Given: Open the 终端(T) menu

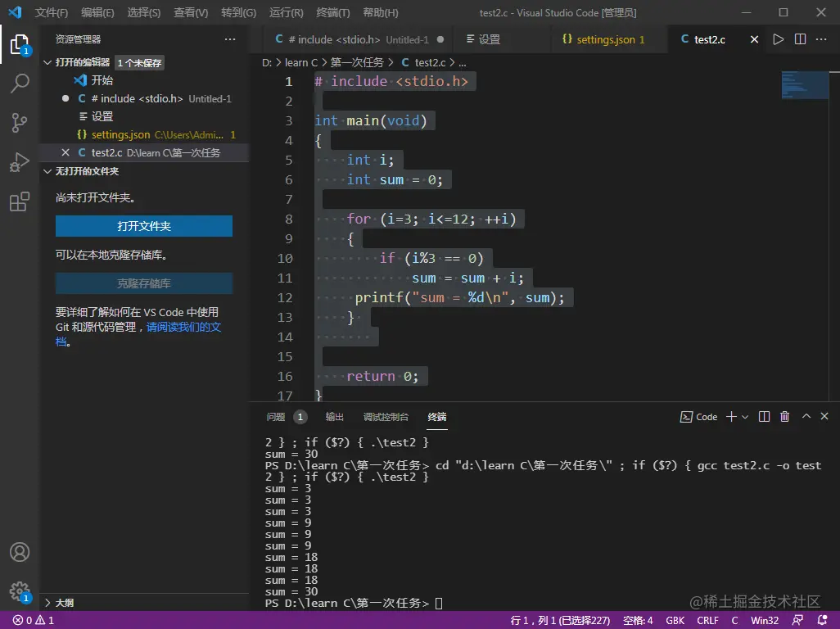Looking at the screenshot, I should (332, 13).
